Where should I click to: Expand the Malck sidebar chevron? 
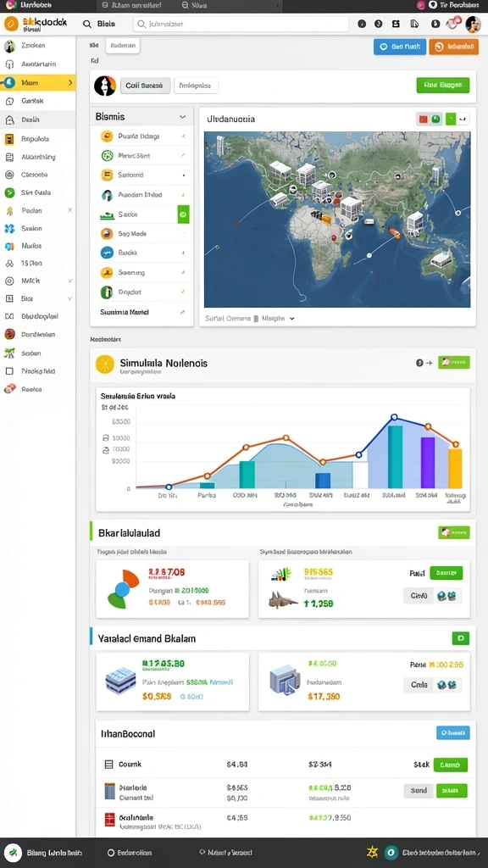69,281
